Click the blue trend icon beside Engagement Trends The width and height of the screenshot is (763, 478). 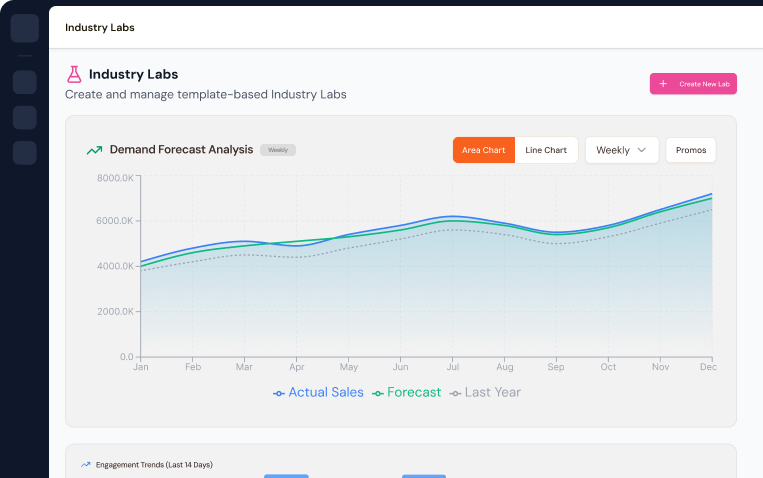tap(86, 464)
